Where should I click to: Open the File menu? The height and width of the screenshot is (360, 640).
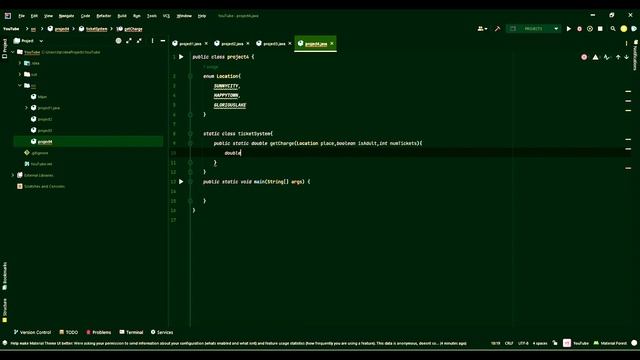pyautogui.click(x=21, y=16)
